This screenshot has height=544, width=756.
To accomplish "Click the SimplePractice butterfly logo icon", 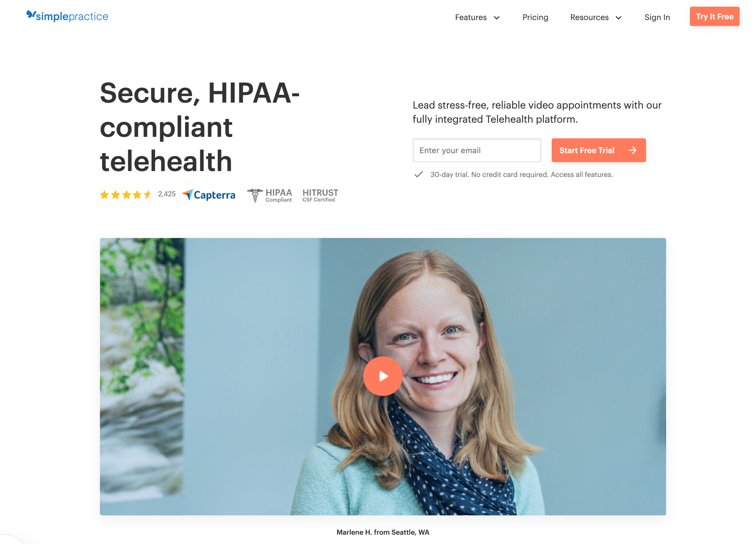I will 31,15.
